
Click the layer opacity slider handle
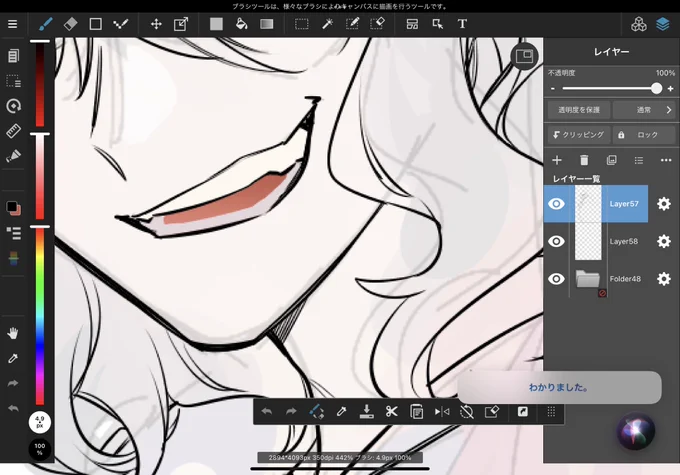click(x=657, y=88)
